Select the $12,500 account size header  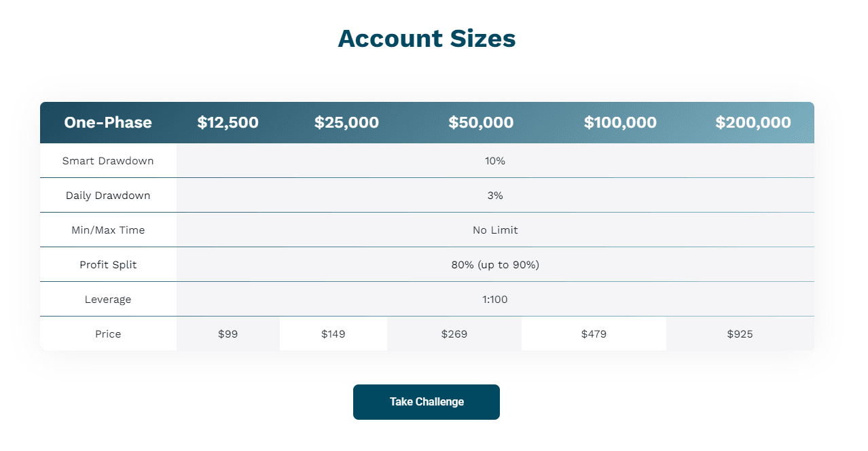tap(228, 122)
